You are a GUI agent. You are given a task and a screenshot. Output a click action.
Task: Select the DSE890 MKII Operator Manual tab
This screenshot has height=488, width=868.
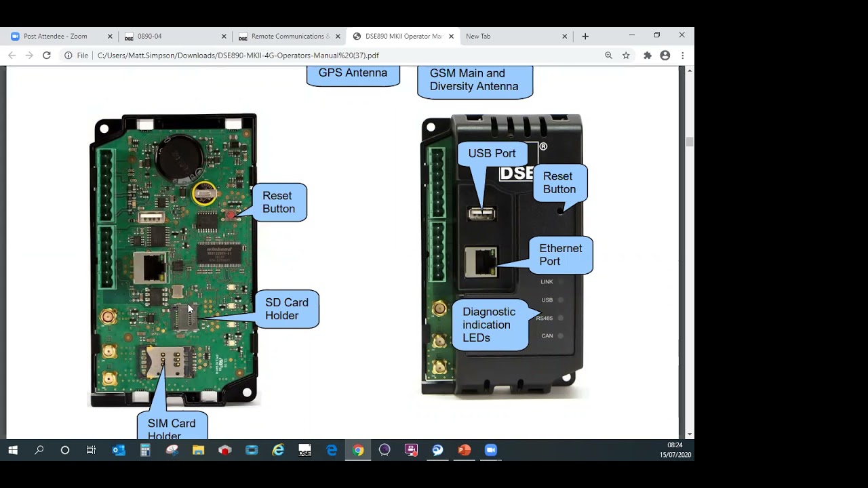[x=403, y=37]
